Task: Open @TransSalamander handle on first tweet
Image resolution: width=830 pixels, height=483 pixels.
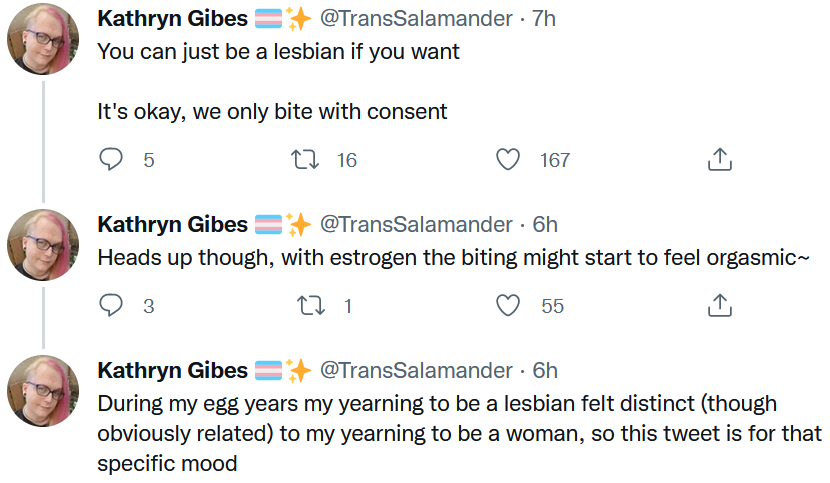Action: pos(416,19)
